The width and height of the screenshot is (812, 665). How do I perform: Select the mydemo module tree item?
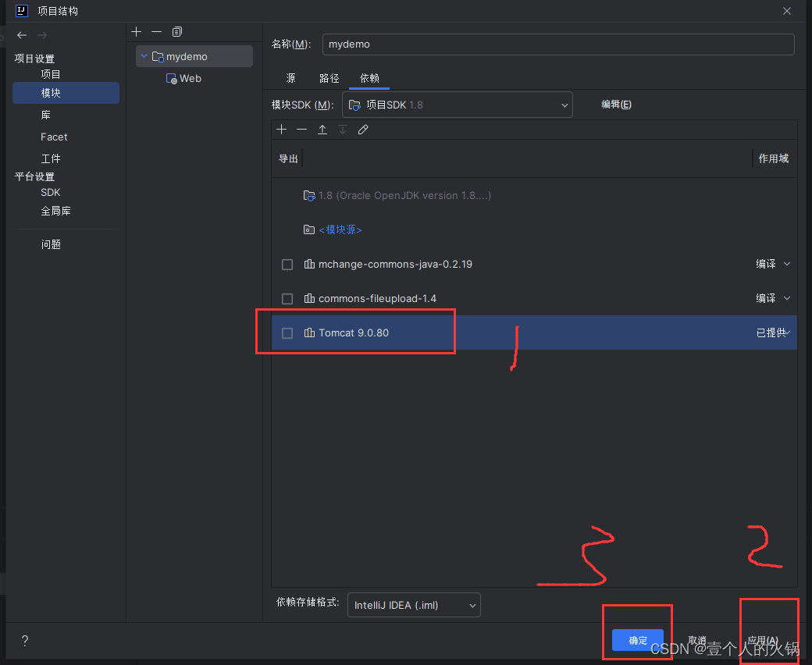coord(194,56)
